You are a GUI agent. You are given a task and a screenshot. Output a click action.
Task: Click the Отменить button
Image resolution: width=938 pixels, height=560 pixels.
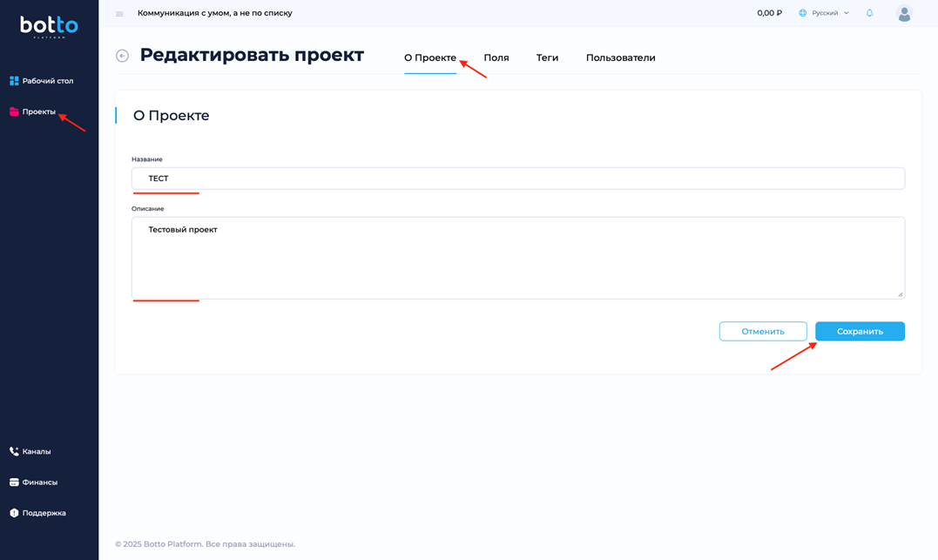[x=763, y=331]
